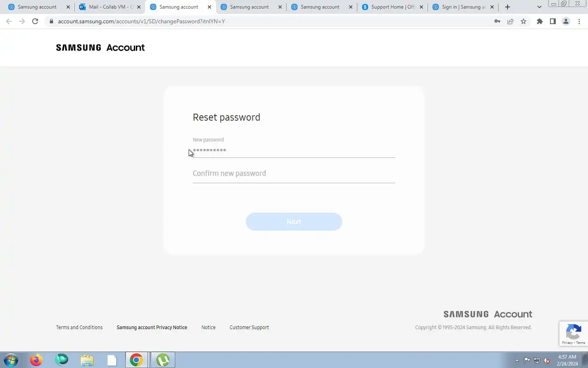
Task: Click the Next button
Action: [x=294, y=222]
